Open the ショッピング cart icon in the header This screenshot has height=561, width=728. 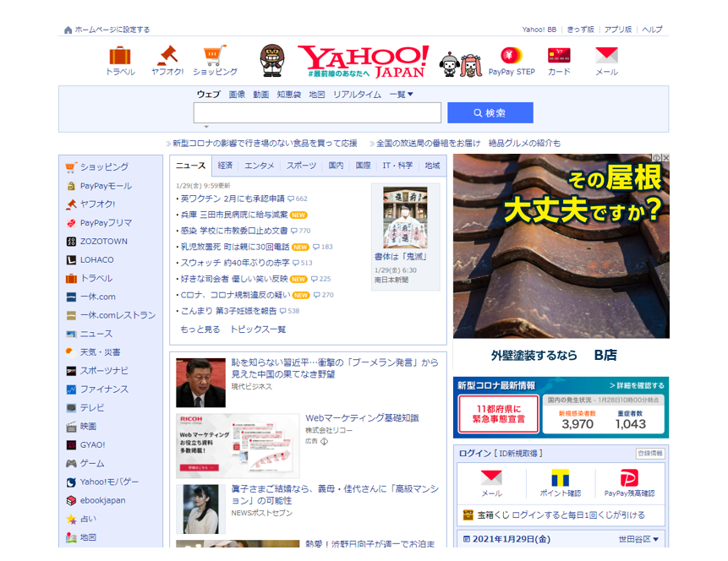click(215, 55)
